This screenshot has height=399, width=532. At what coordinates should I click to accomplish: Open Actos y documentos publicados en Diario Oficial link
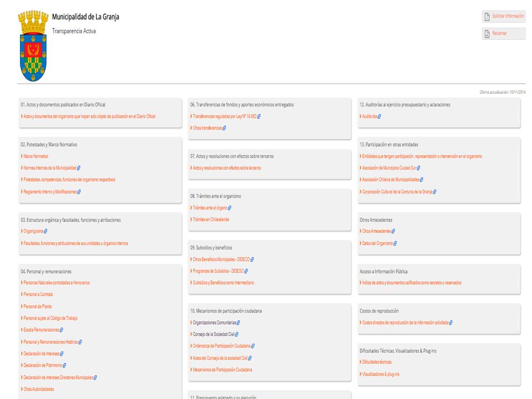pyautogui.click(x=89, y=116)
